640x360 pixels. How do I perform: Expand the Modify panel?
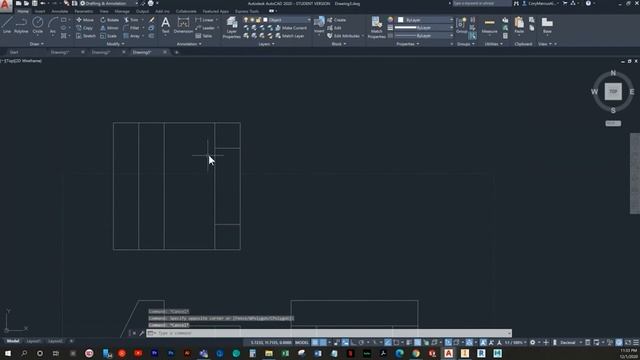[115, 44]
